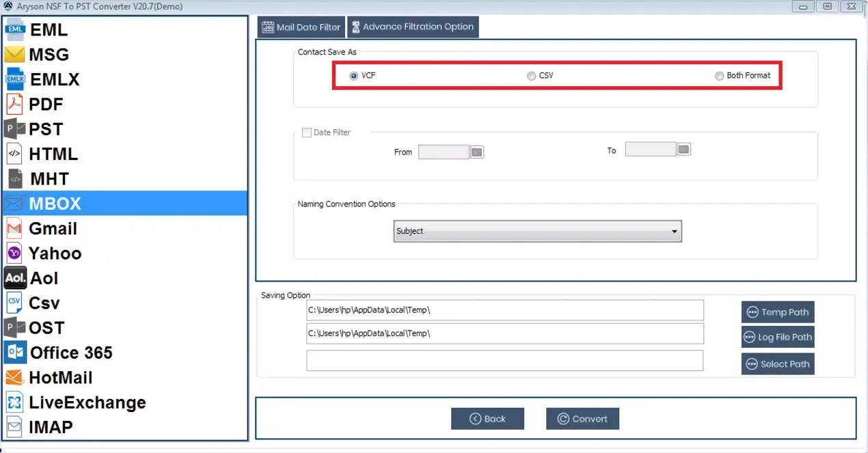868x453 pixels.
Task: Click the empty destination path field
Action: 504,360
